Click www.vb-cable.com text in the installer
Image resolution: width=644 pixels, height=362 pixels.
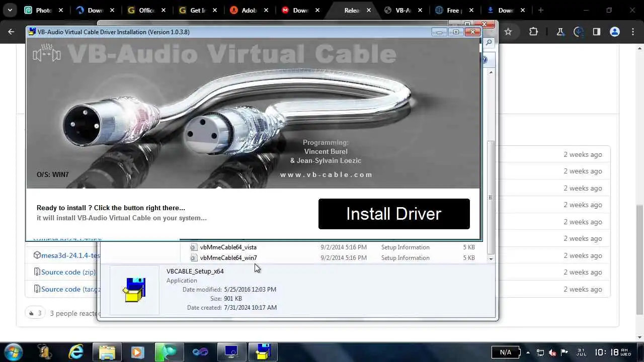tap(326, 174)
